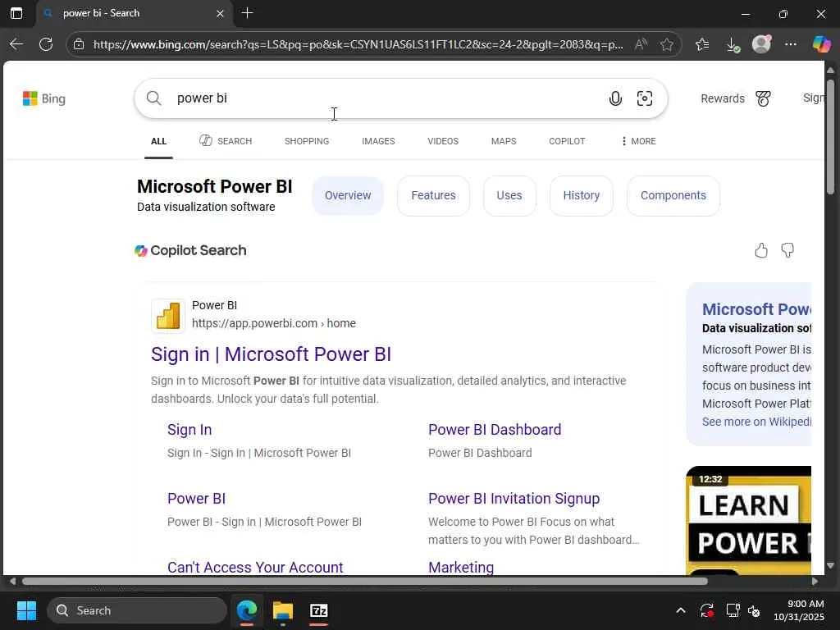Refresh the current page
The height and width of the screenshot is (630, 840).
tap(46, 44)
